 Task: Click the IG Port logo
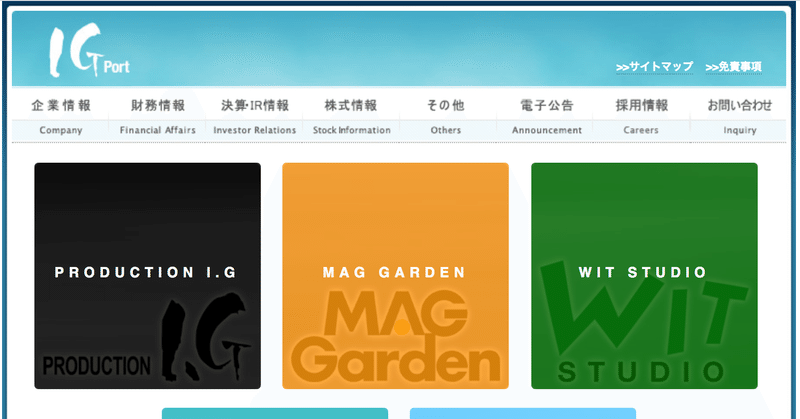tap(89, 50)
